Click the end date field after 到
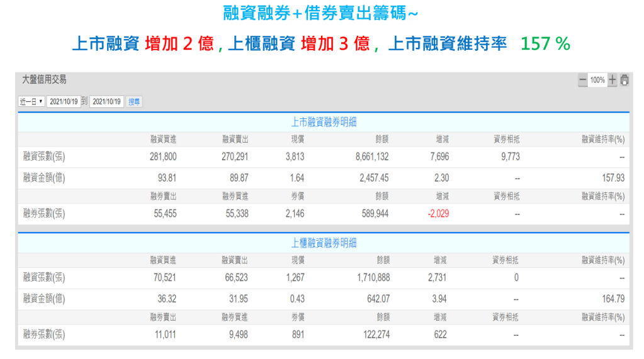The width and height of the screenshot is (644, 359). pos(106,101)
